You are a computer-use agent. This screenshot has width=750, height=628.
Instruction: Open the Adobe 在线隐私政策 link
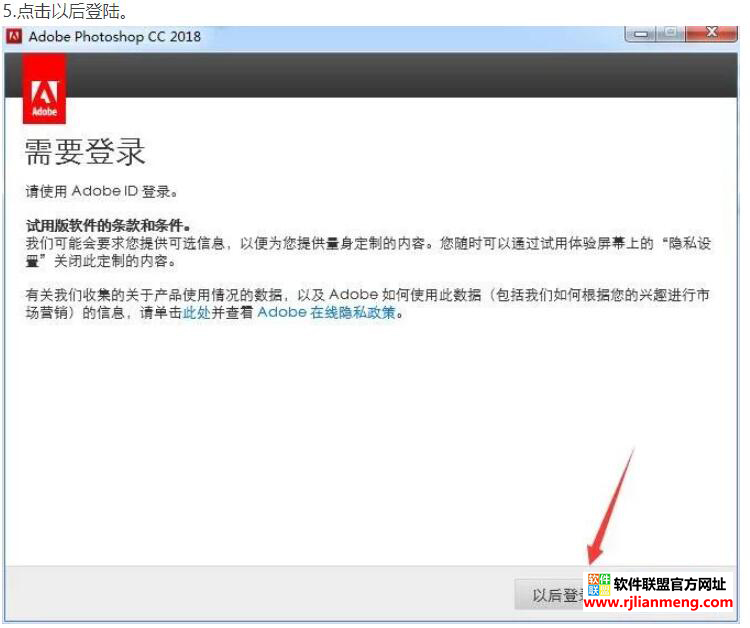coord(327,312)
